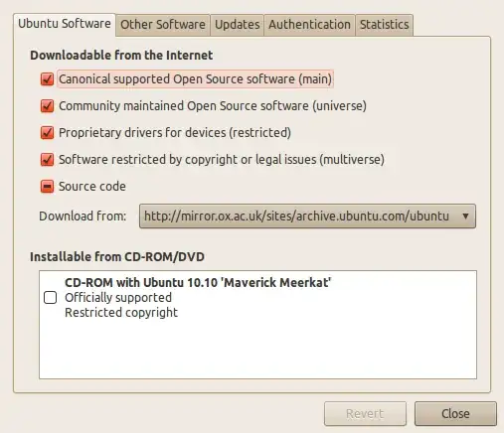Click the 'Software restricted by copyright or legal issues (multiverse)' label
Screen dimensions: 504x433
coord(222,160)
